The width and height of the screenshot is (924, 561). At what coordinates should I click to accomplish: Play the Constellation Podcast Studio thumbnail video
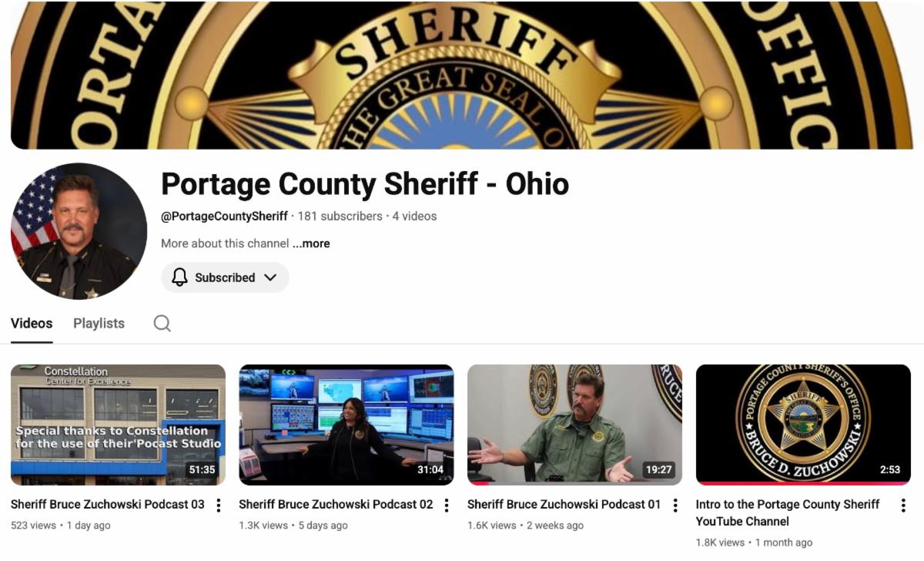click(x=118, y=425)
